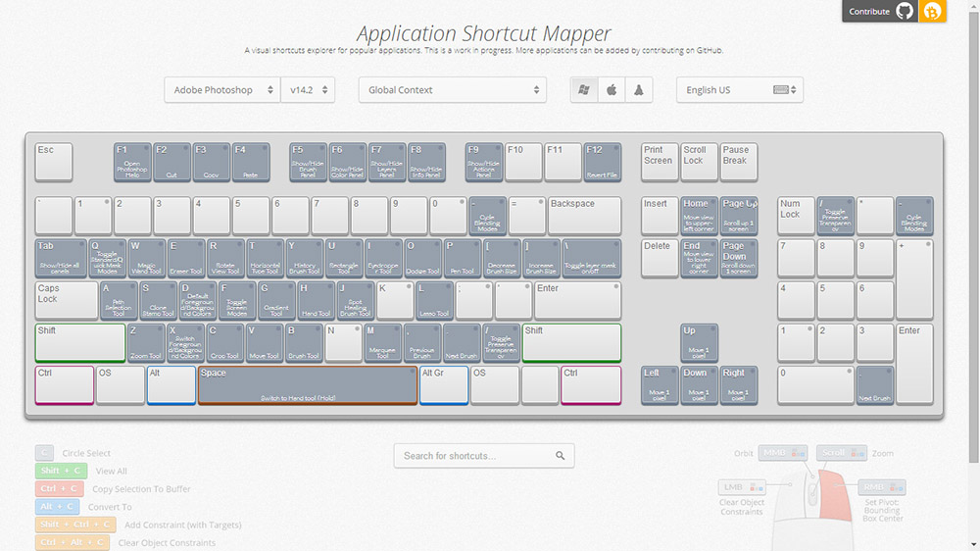Click the W Magic Wand Tool key

tap(146, 258)
